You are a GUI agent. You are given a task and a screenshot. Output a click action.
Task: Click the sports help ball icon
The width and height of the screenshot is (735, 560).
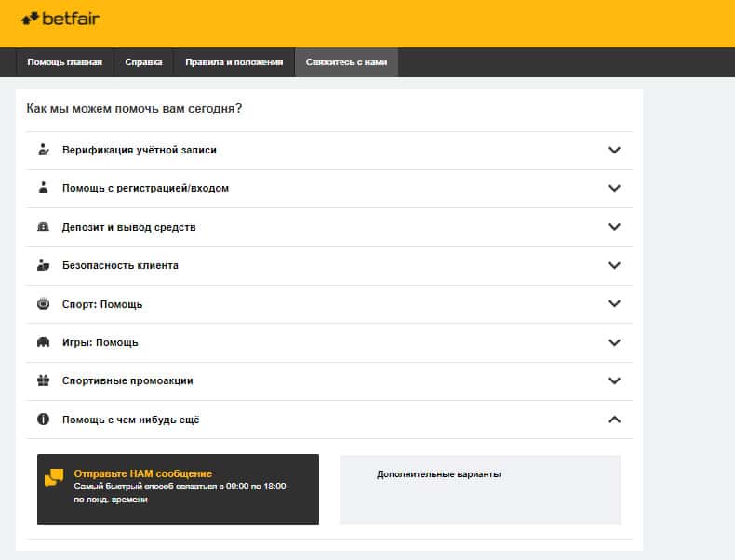pyautogui.click(x=43, y=304)
